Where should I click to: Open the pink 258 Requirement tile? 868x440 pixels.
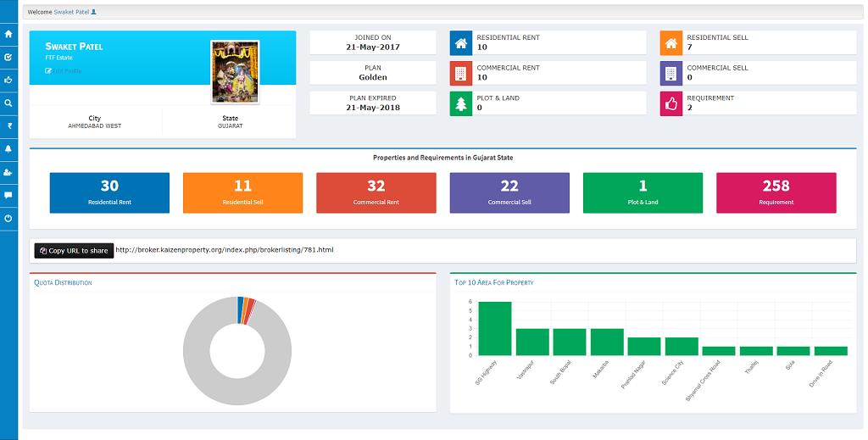776,192
